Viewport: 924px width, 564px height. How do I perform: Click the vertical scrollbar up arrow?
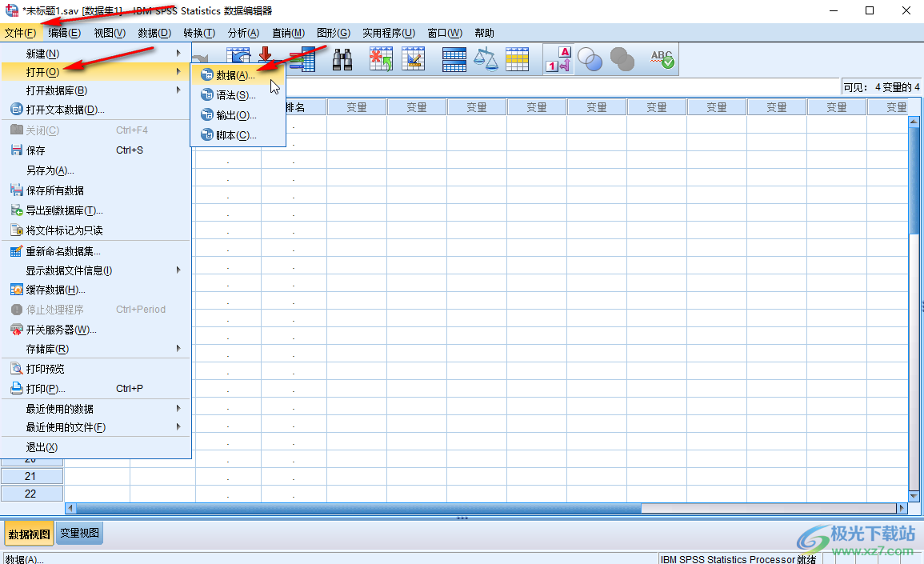click(x=914, y=122)
